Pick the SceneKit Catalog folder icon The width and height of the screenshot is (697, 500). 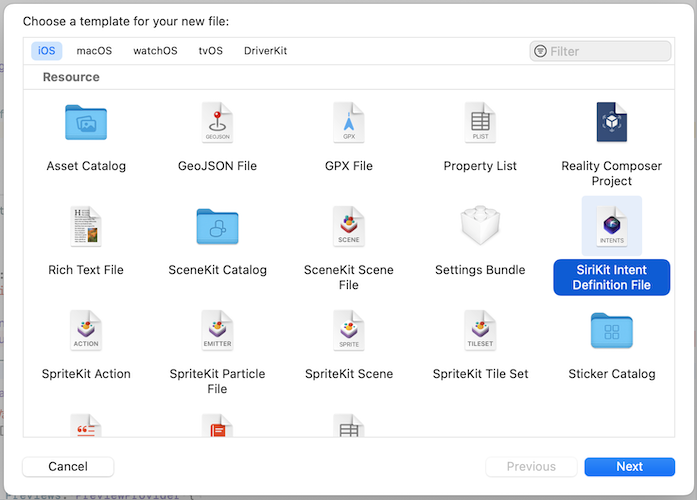pyautogui.click(x=217, y=226)
